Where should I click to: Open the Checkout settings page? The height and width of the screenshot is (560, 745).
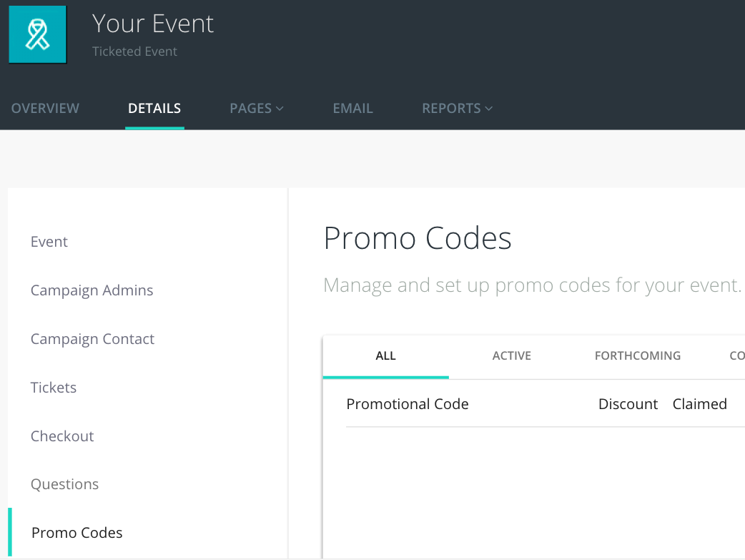[62, 436]
